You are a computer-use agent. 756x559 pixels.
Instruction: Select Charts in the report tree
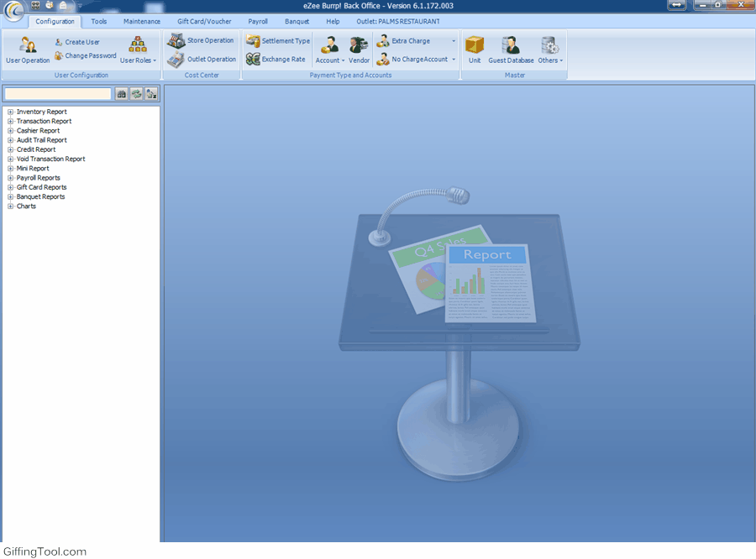click(x=26, y=206)
